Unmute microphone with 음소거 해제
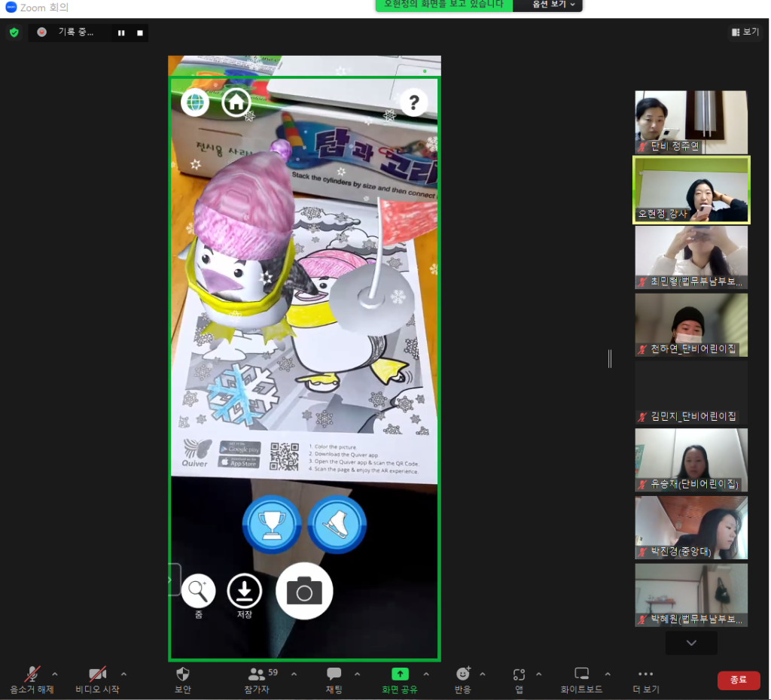This screenshot has width=771, height=700. point(32,680)
